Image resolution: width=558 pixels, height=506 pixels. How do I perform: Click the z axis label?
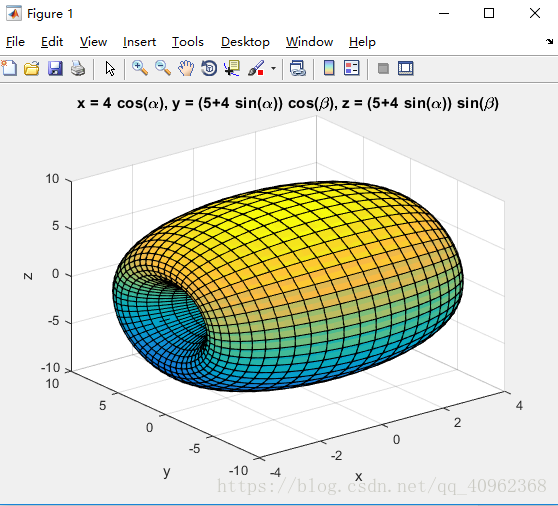pyautogui.click(x=28, y=276)
